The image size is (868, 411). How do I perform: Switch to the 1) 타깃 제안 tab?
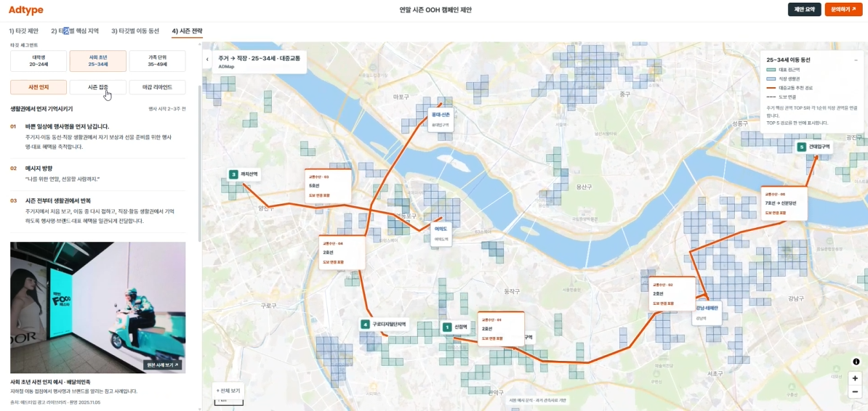pyautogui.click(x=25, y=31)
